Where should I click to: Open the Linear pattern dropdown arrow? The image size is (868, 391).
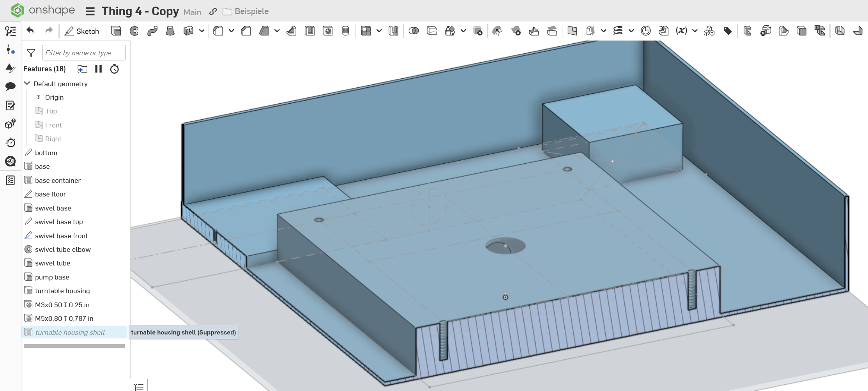379,31
